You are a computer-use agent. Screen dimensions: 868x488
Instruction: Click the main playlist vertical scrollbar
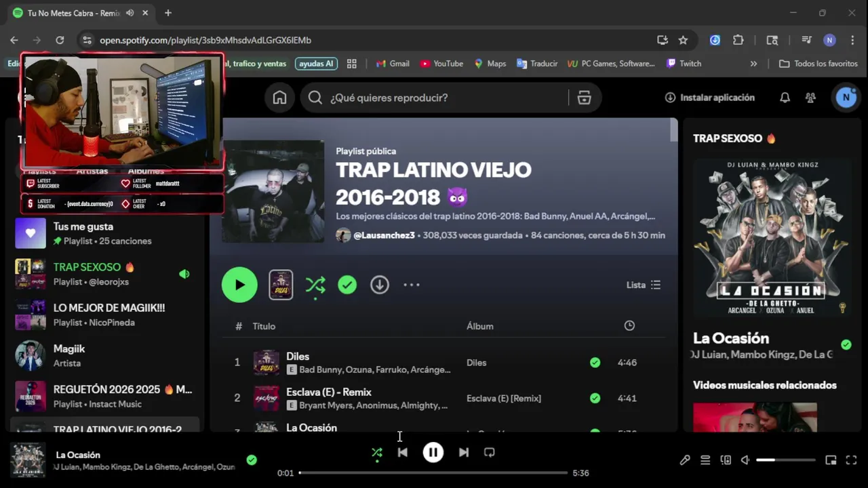673,130
